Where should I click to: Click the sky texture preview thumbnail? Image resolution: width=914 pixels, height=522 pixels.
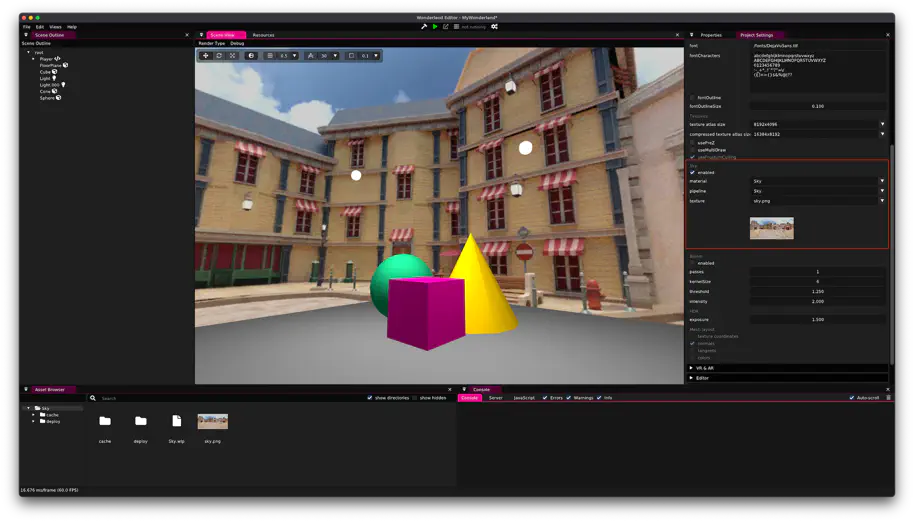pos(771,228)
